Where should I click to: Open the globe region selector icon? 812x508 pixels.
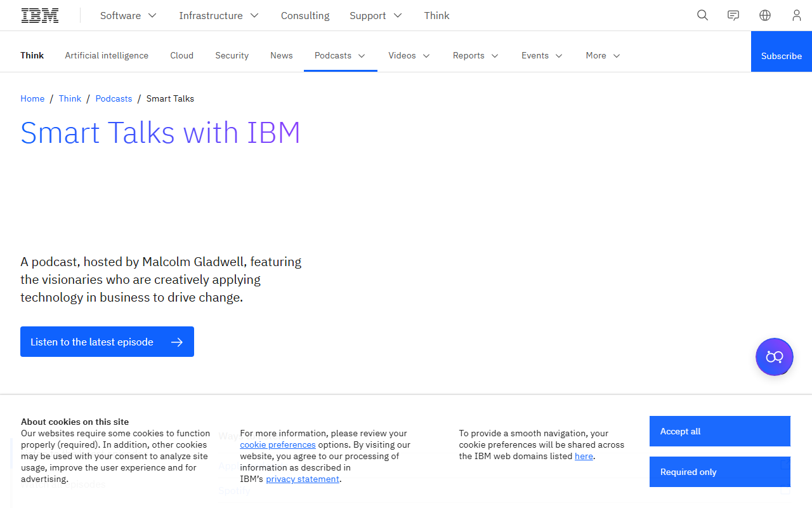coord(765,15)
